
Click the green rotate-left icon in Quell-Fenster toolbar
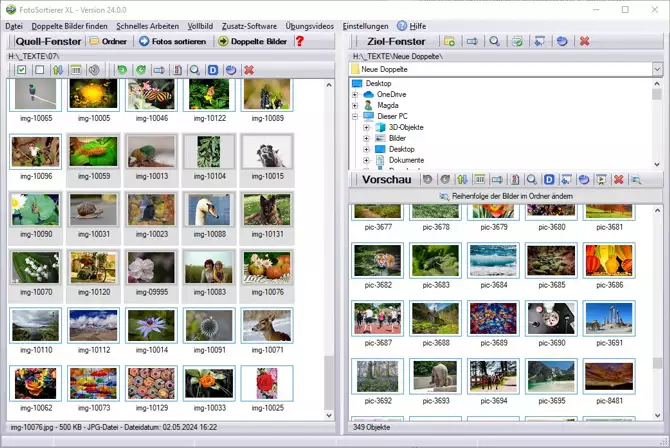(122, 70)
